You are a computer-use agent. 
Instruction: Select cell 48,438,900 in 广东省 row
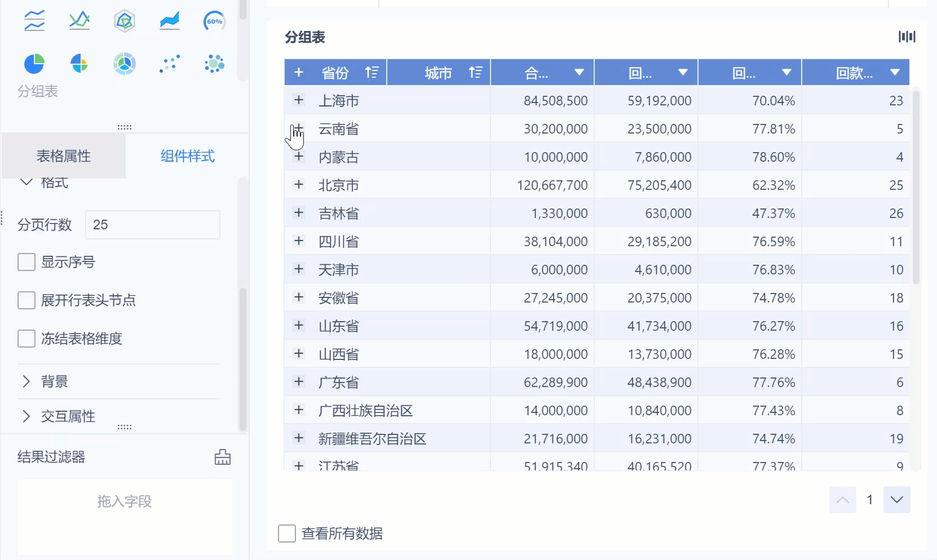(x=646, y=383)
